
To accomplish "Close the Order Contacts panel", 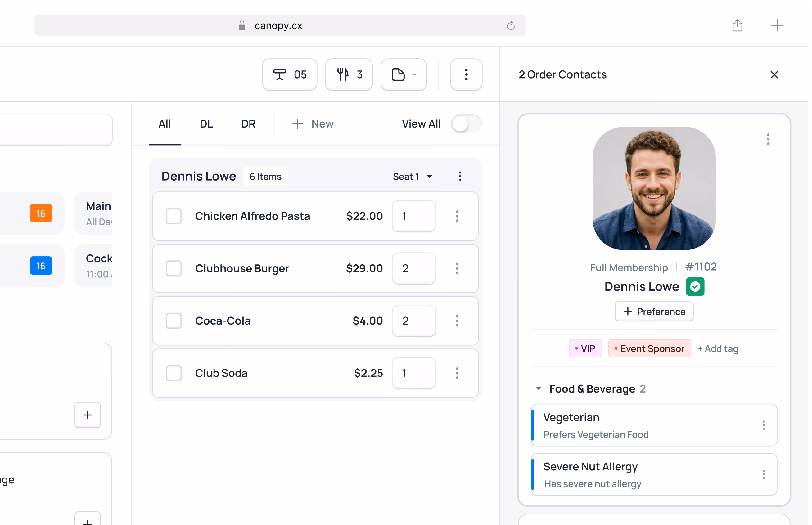I will click(x=774, y=74).
